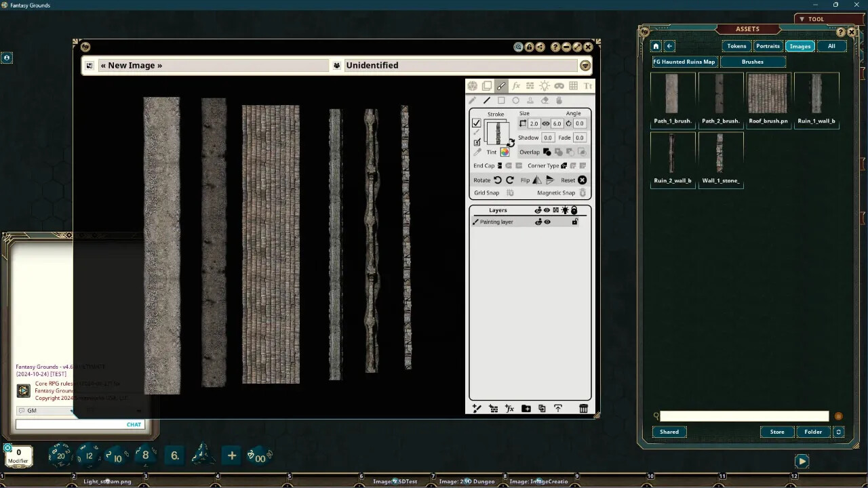Image resolution: width=868 pixels, height=488 pixels.
Task: Open the Tint color swatch picker
Action: click(505, 152)
